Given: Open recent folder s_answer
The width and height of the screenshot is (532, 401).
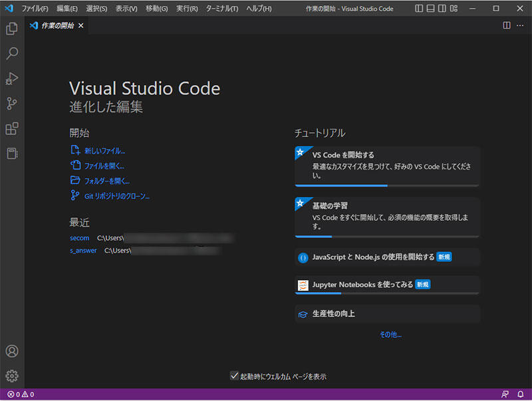Looking at the screenshot, I should (83, 250).
